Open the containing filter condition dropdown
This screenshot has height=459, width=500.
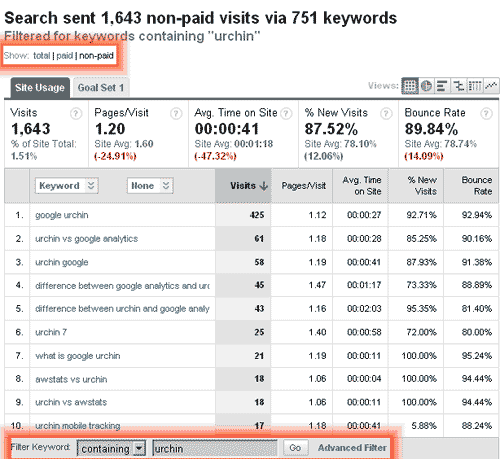click(x=111, y=448)
